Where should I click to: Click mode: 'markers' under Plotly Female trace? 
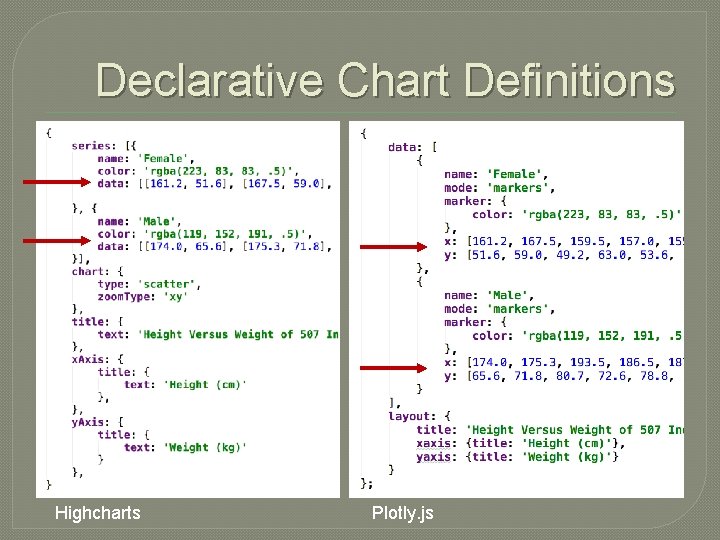[x=500, y=188]
